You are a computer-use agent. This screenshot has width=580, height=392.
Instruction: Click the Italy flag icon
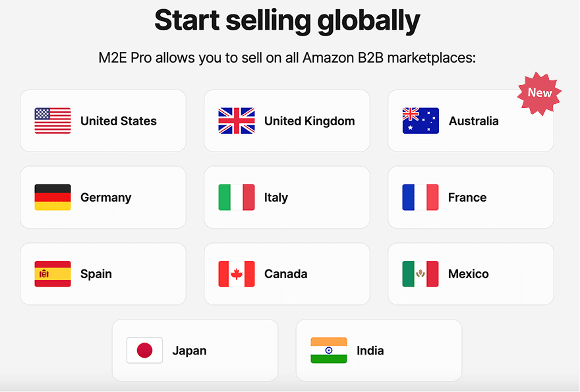[x=236, y=198]
